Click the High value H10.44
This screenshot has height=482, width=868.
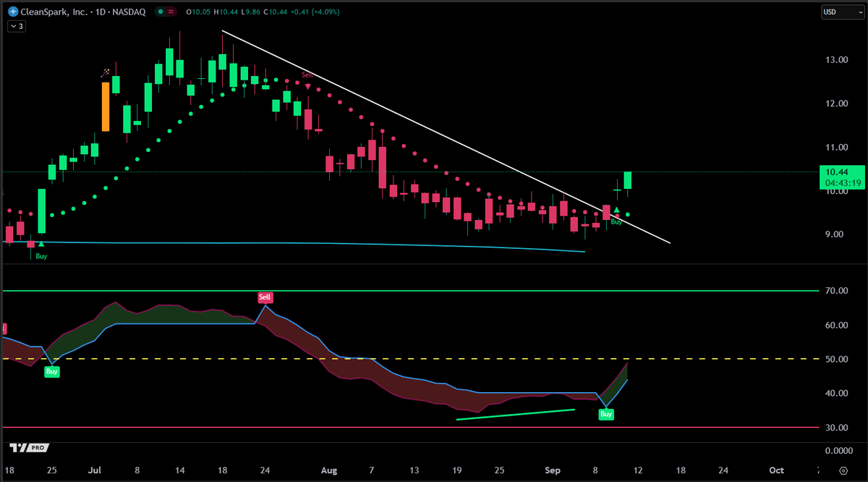coord(226,12)
